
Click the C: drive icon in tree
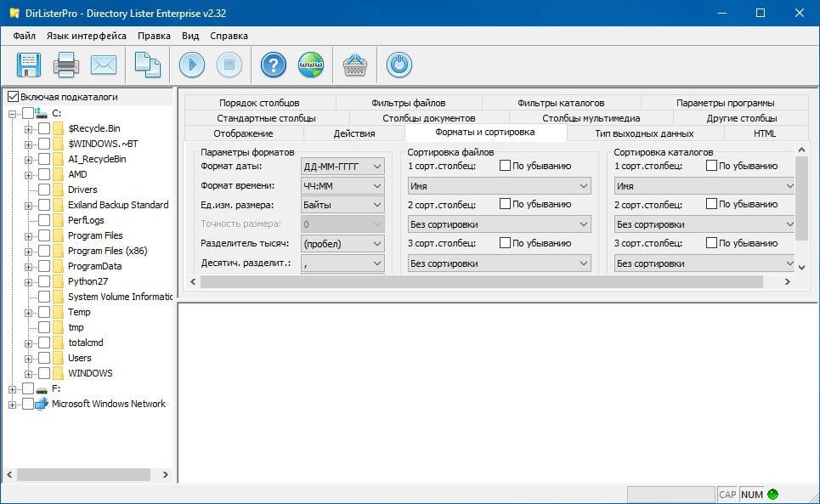[x=42, y=113]
